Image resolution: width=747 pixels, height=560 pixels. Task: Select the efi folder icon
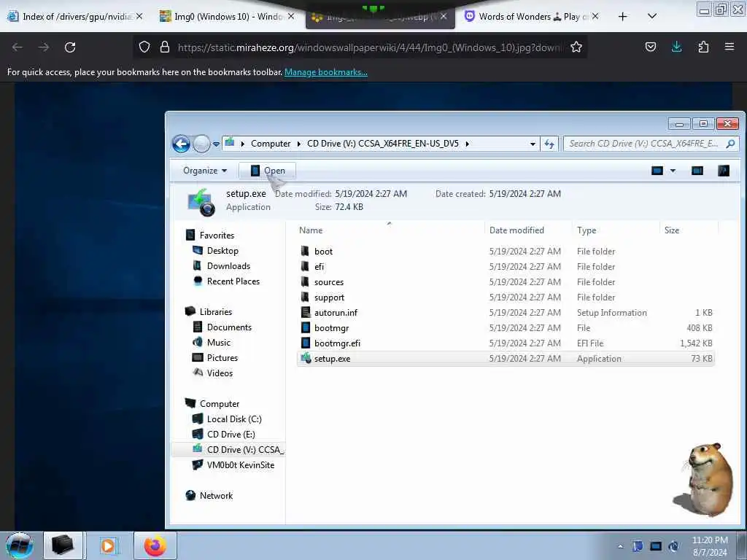(306, 266)
